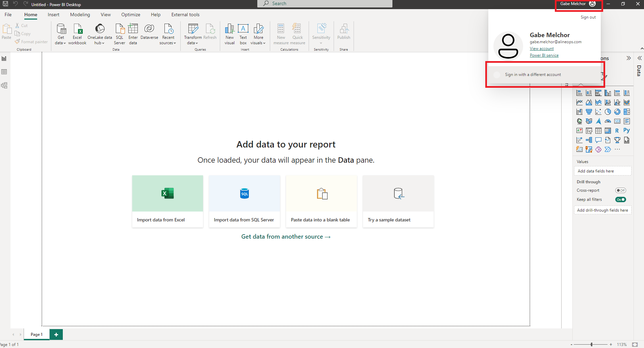The height and width of the screenshot is (348, 644).
Task: Select the KPI visual
Action: [x=579, y=131]
